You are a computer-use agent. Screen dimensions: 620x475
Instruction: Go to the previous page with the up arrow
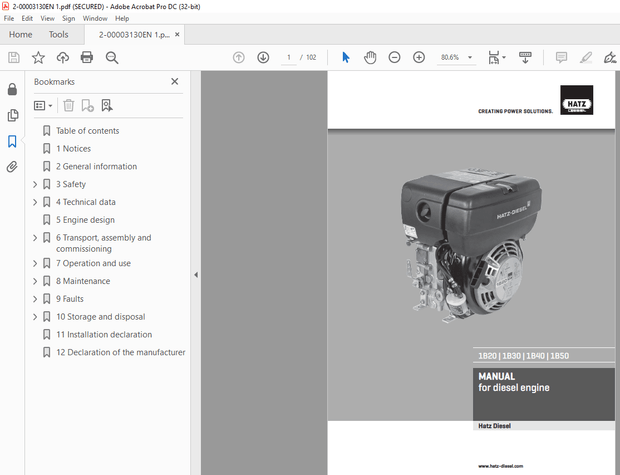coord(239,58)
